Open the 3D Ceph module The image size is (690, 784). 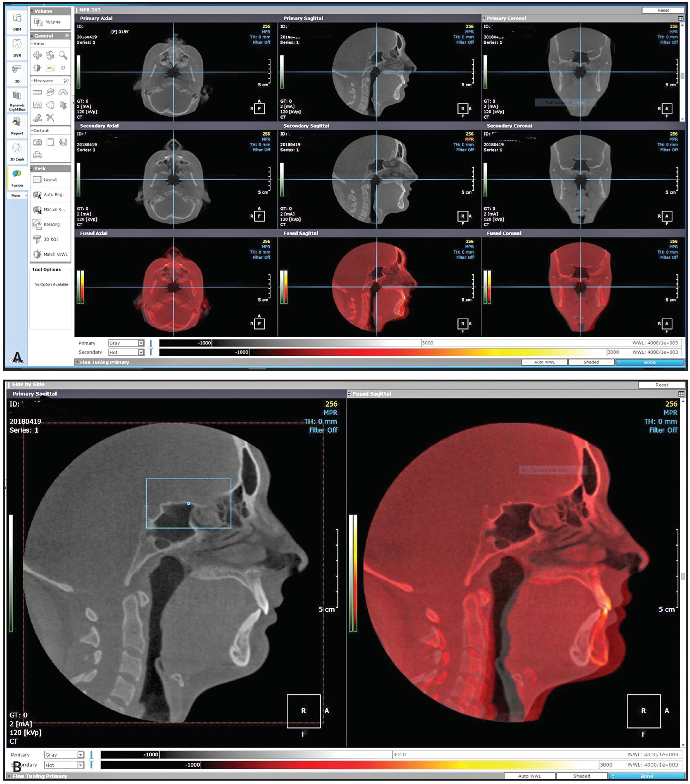(17, 152)
